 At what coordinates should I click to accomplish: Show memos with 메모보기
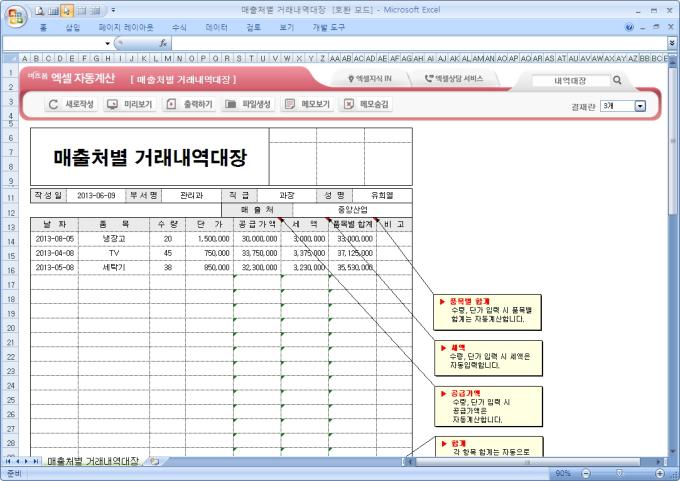307,104
